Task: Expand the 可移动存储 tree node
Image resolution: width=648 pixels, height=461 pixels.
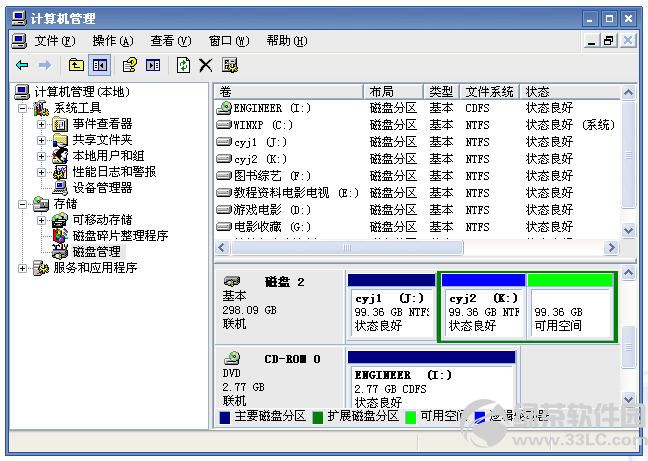Action: [41, 220]
